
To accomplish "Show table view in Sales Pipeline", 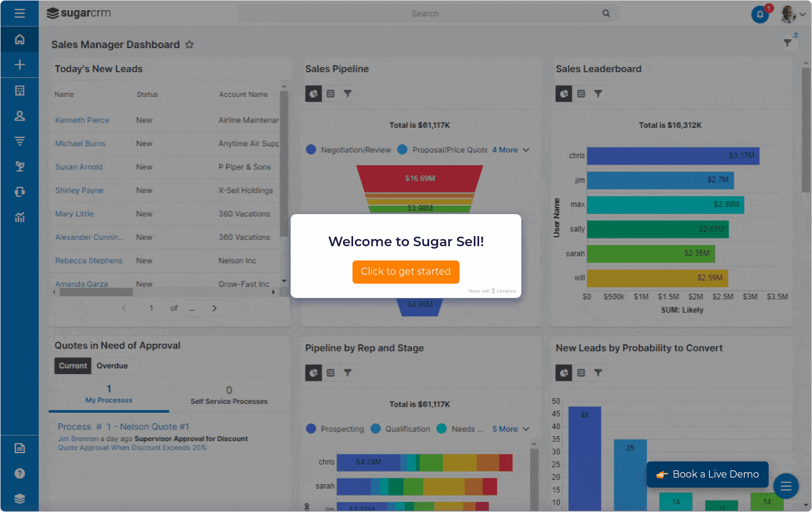I will (x=331, y=93).
